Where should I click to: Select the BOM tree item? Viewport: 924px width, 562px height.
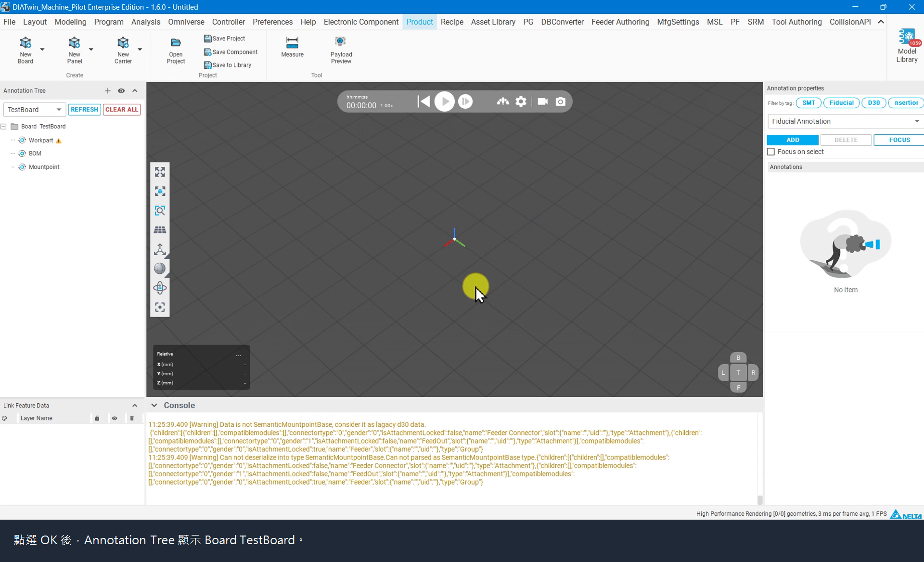coord(35,153)
